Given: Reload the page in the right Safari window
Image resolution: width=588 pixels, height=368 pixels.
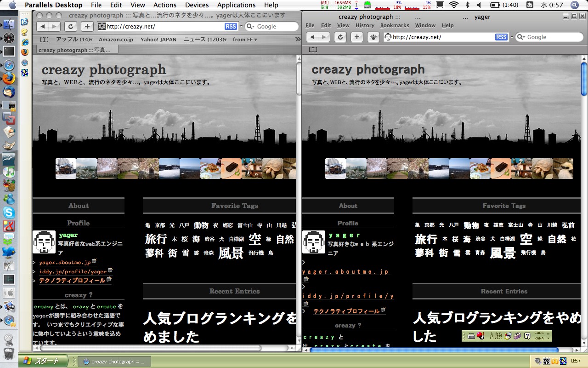Looking at the screenshot, I should pyautogui.click(x=340, y=37).
